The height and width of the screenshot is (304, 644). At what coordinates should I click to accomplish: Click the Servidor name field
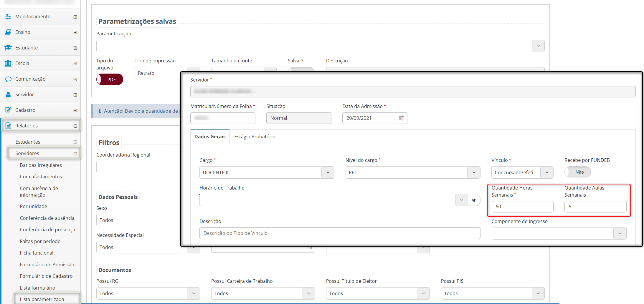tap(413, 92)
